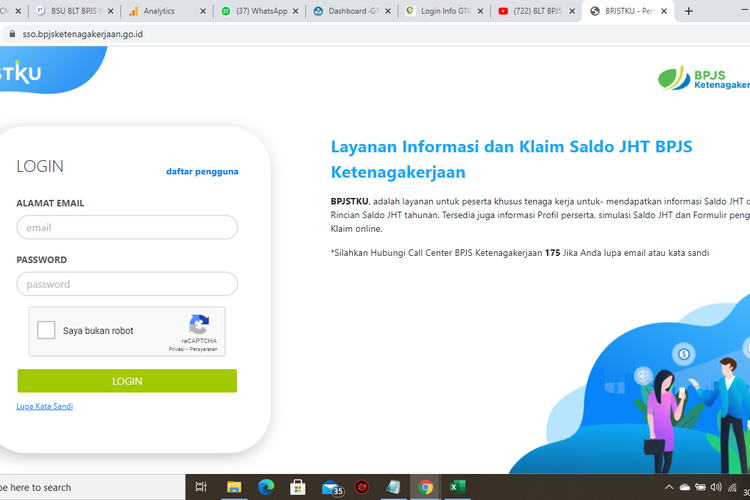
Task: Open the volume speaker tray icon
Action: click(716, 488)
